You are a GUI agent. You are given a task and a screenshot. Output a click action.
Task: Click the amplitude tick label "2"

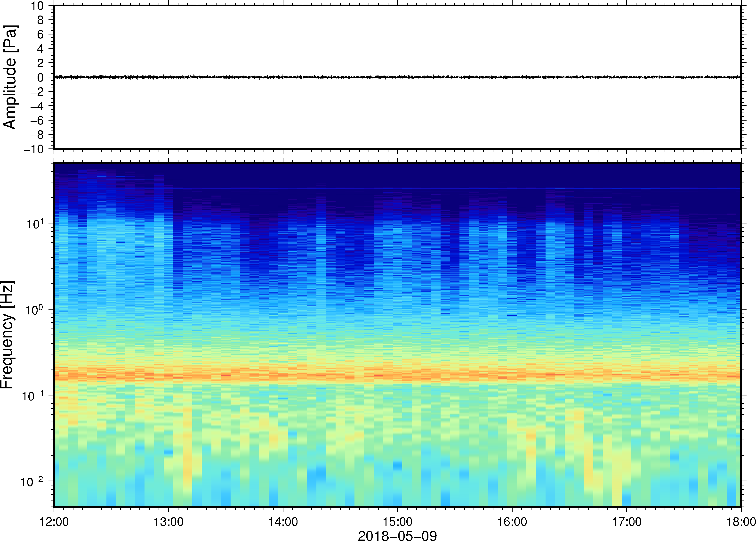[41, 63]
